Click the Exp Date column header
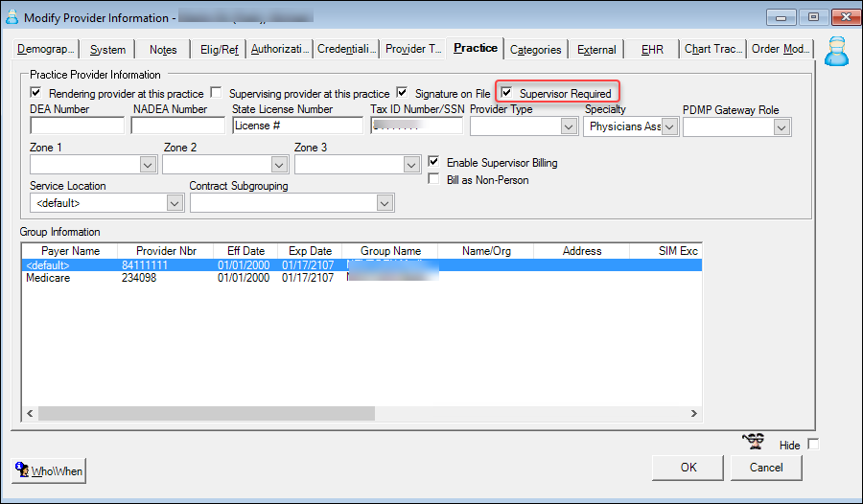The width and height of the screenshot is (863, 504). click(x=310, y=251)
